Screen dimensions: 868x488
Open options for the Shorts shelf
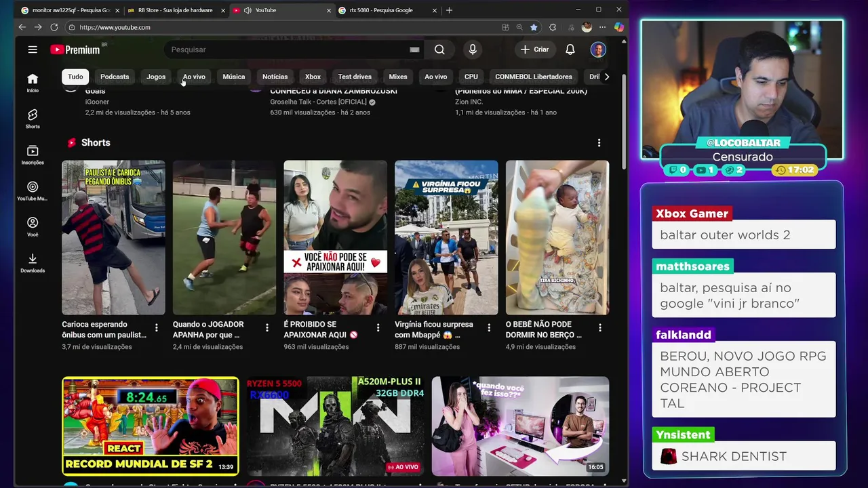coord(599,142)
